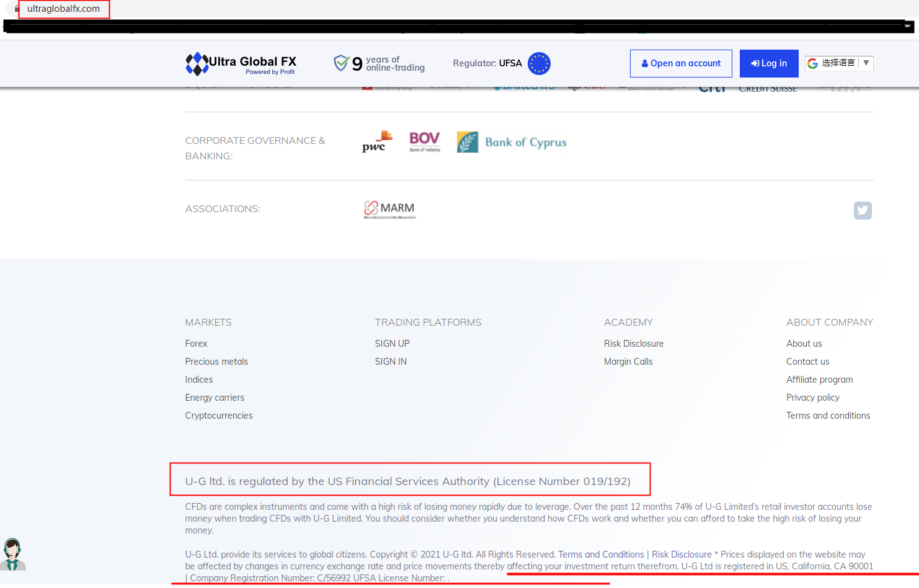Click the browser address bar lock icon

17,9
